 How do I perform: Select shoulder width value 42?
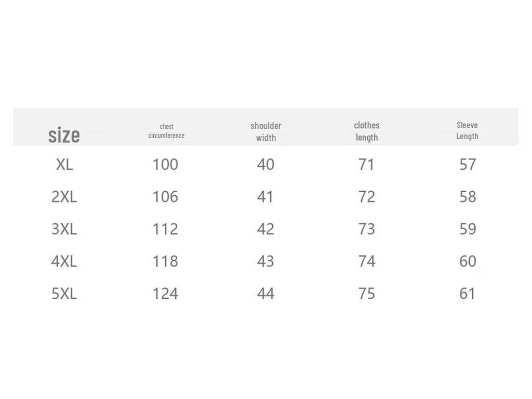point(265,229)
